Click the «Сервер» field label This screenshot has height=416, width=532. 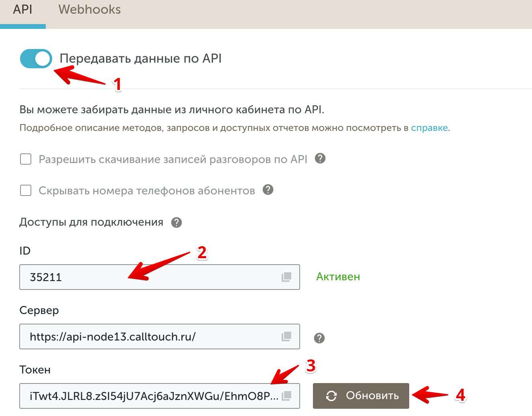point(39,310)
